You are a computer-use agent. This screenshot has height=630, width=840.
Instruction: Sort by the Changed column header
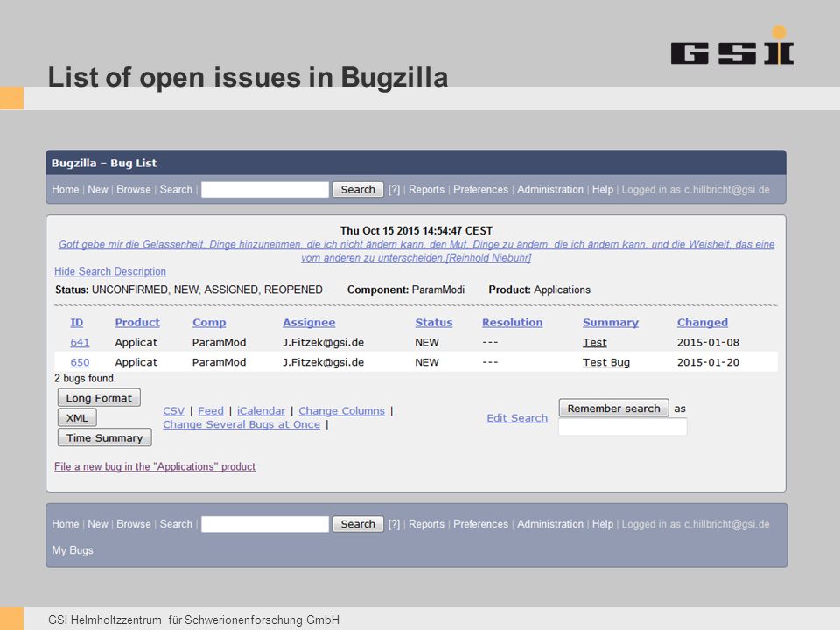coord(703,323)
